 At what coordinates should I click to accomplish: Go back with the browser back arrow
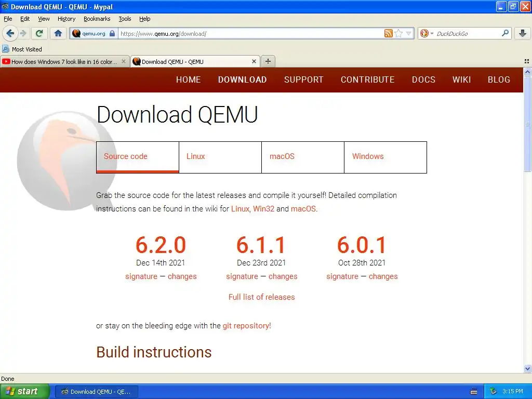point(10,33)
